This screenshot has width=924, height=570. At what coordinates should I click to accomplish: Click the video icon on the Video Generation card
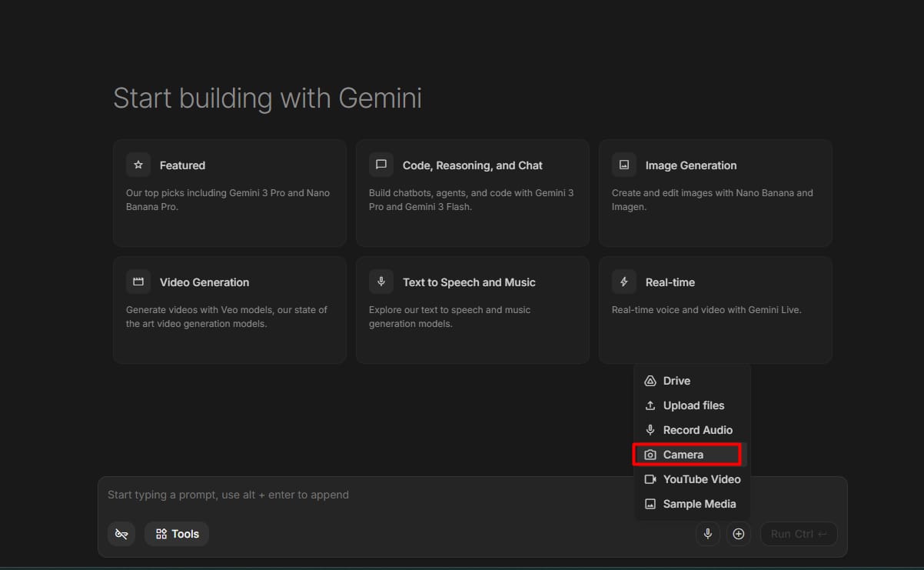138,282
